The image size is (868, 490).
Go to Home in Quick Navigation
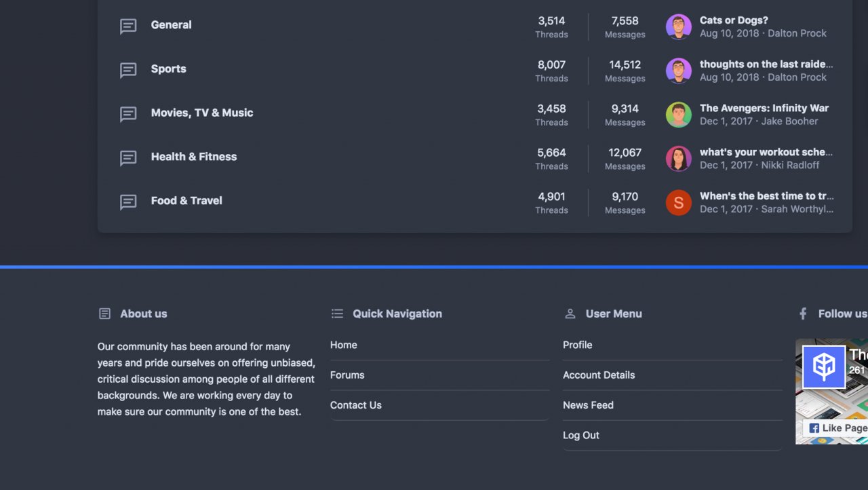(343, 345)
